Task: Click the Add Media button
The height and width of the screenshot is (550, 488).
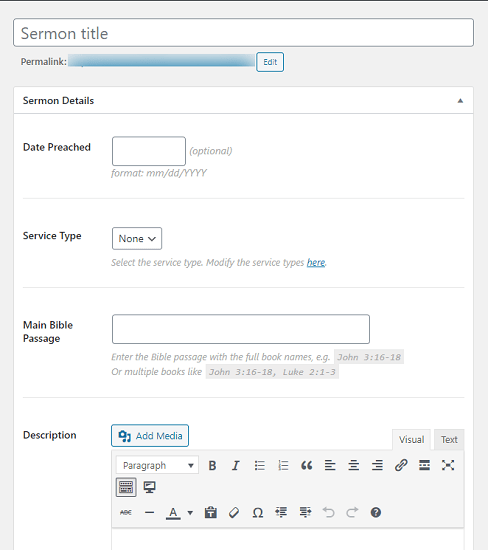Action: 150,436
